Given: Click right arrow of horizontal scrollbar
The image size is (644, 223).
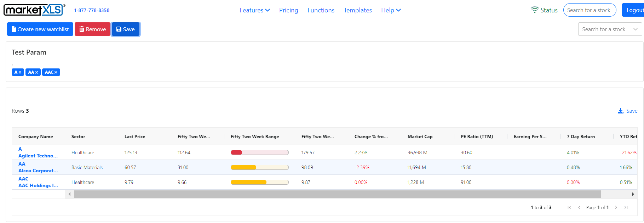Looking at the screenshot, I should 633,194.
